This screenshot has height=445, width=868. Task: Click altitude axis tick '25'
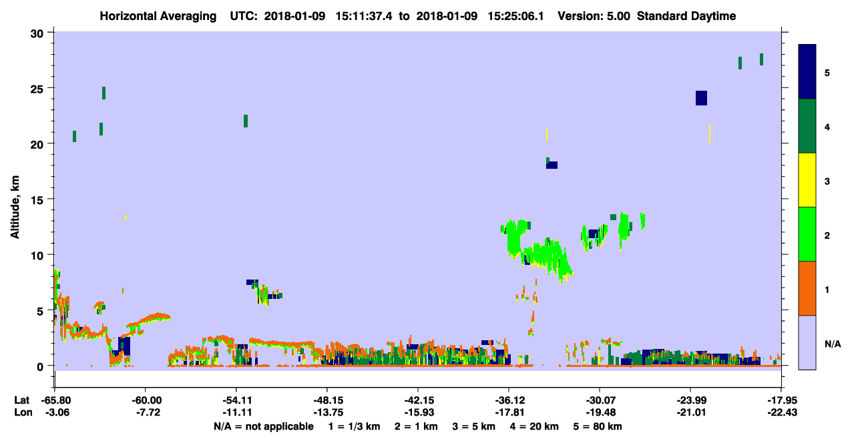39,89
